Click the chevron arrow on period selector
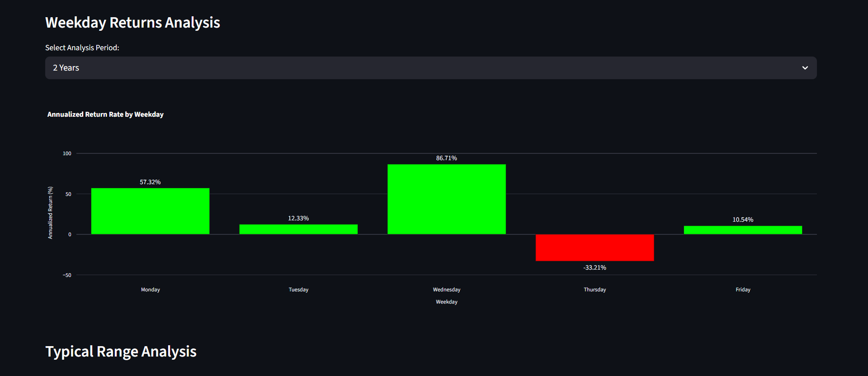Image resolution: width=868 pixels, height=376 pixels. click(x=805, y=68)
